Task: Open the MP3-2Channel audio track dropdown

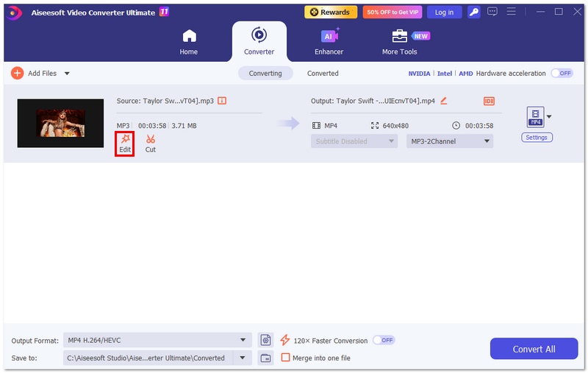Action: coord(450,141)
